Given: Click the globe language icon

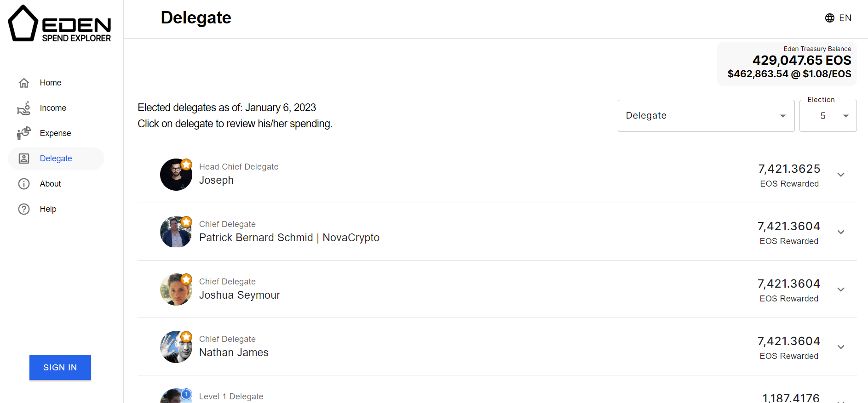Looking at the screenshot, I should [830, 18].
